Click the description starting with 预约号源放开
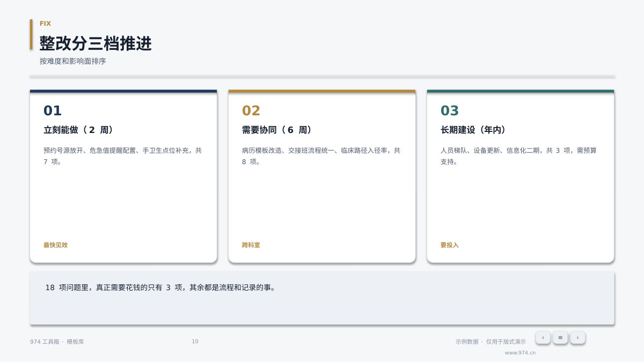644x362 pixels. tap(123, 156)
